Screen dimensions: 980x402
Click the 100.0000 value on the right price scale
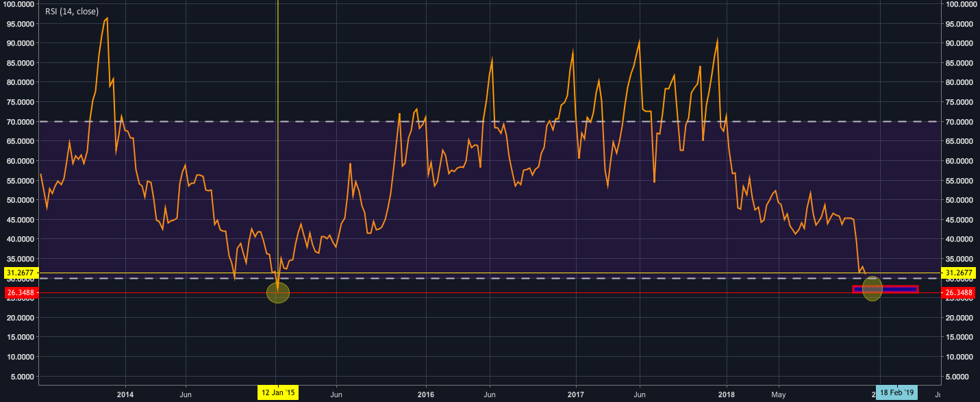coord(960,5)
